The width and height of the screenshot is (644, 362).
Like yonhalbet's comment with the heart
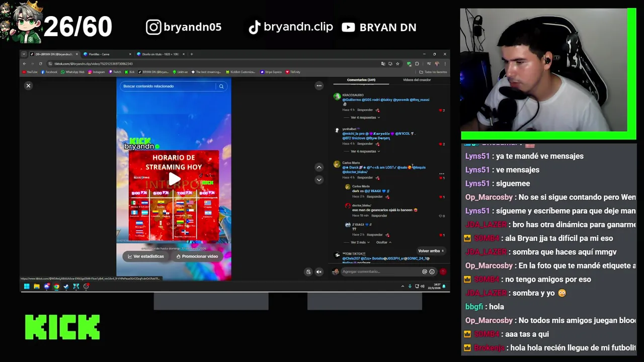pyautogui.click(x=441, y=144)
